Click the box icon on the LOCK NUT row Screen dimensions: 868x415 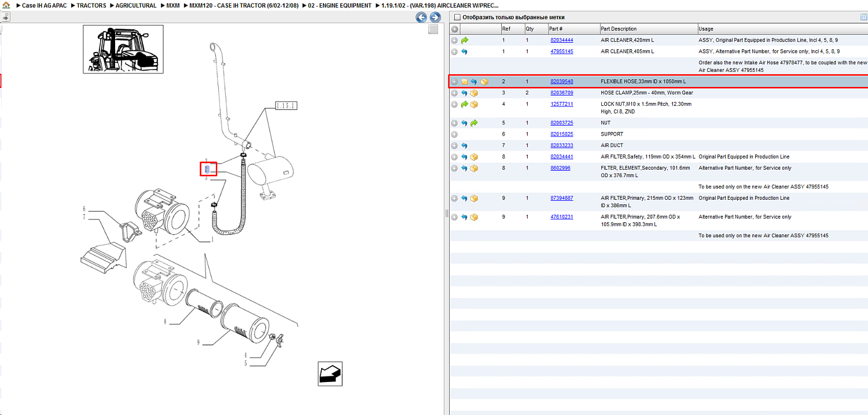[x=475, y=104]
